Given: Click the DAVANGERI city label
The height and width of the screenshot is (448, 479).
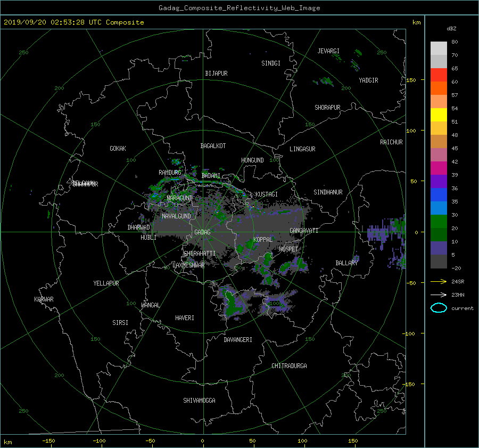Looking at the screenshot, I should coord(238,340).
